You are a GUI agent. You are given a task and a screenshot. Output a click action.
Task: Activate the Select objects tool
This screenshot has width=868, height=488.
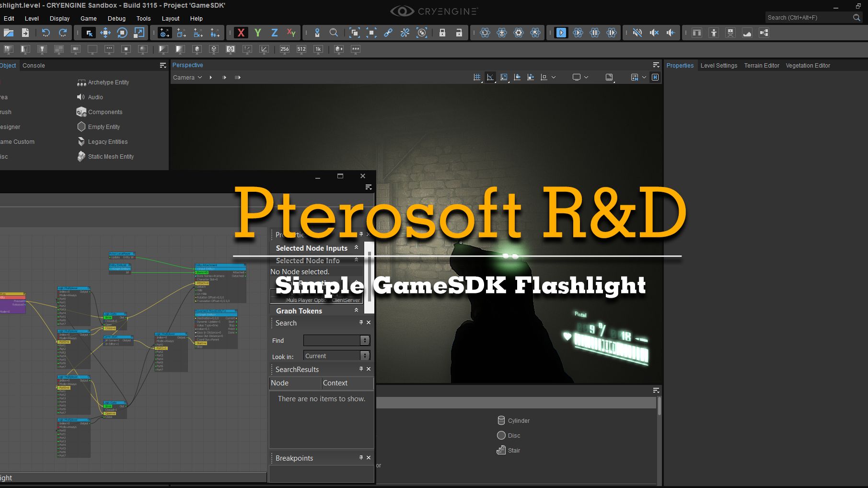click(89, 33)
